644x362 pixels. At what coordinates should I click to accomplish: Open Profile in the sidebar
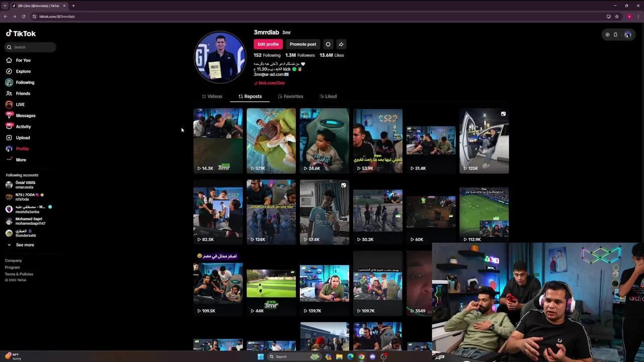[x=17, y=149]
